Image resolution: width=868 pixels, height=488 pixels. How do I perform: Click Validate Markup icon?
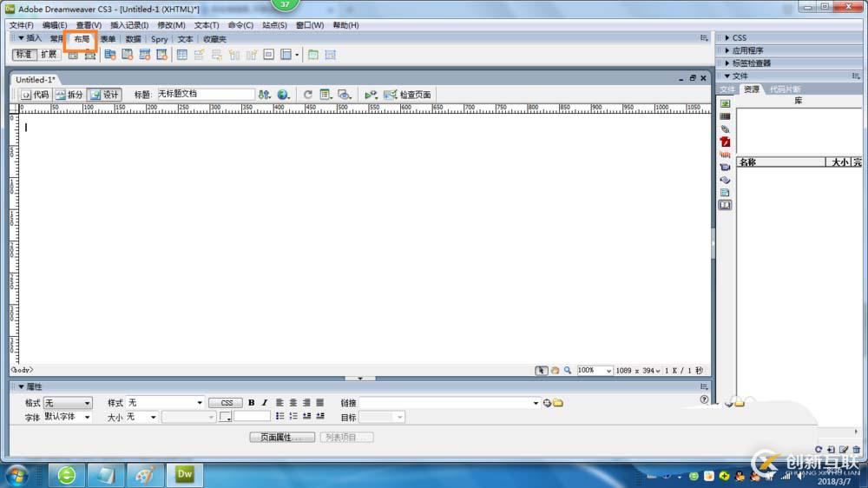tap(371, 95)
